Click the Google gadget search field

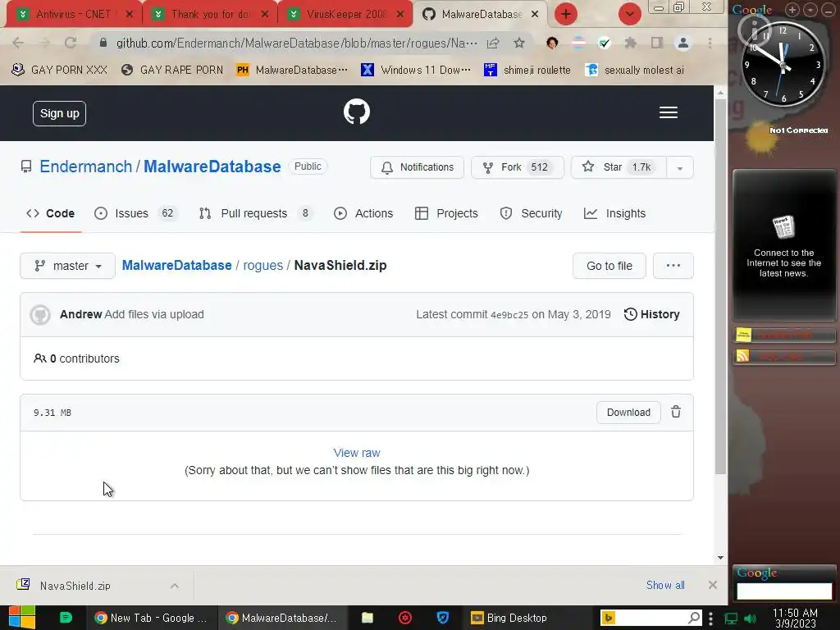pos(783,591)
